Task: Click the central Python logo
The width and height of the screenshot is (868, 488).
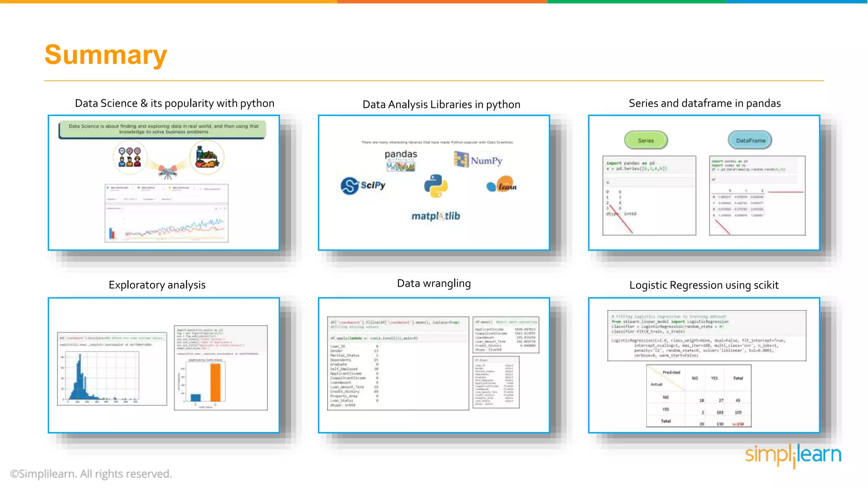Action: click(436, 186)
